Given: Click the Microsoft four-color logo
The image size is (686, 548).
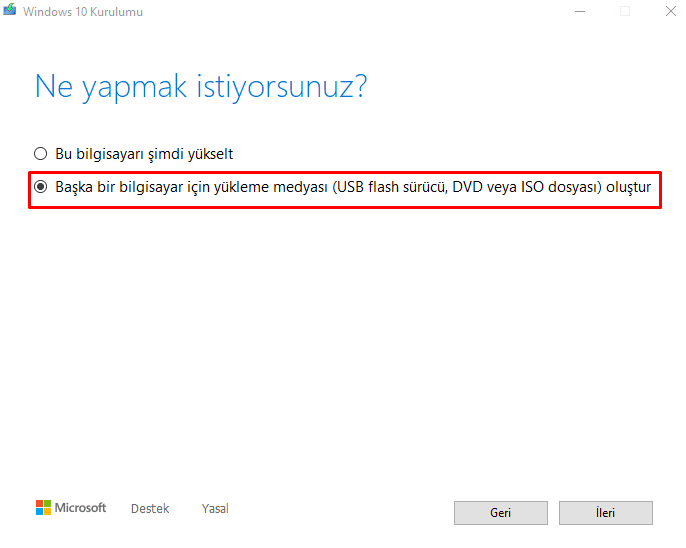Looking at the screenshot, I should [x=43, y=508].
